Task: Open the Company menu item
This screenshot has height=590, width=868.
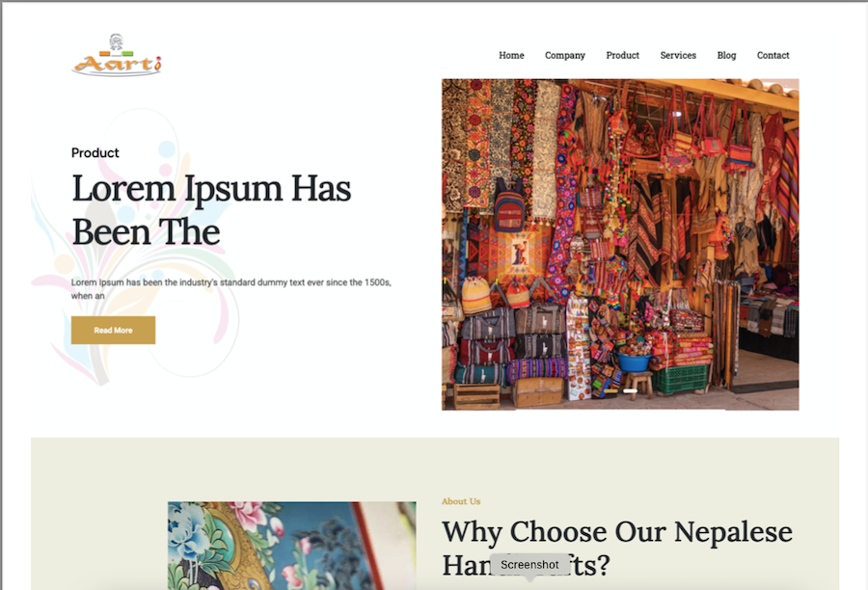Action: 564,55
